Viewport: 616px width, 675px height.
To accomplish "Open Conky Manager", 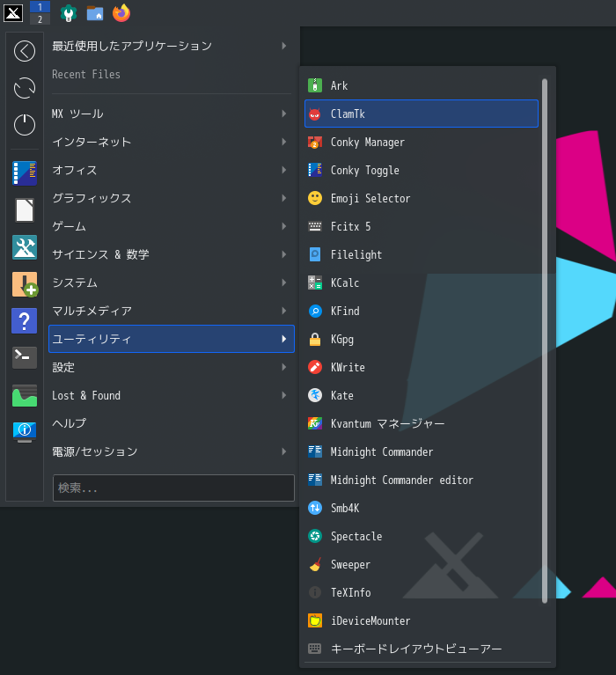I will [422, 142].
